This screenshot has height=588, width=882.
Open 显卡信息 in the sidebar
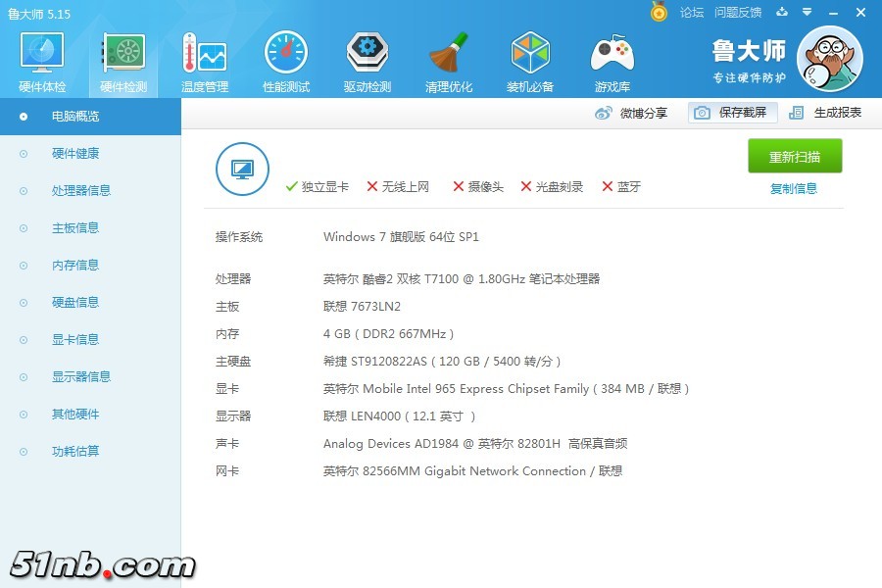tap(75, 340)
